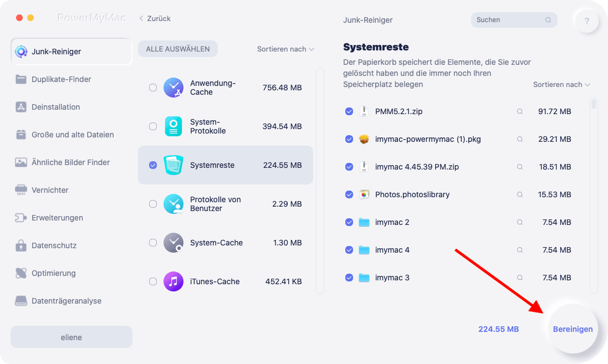This screenshot has width=608, height=364.
Task: Uncheck the imymac 3 folder checkbox
Action: 349,278
